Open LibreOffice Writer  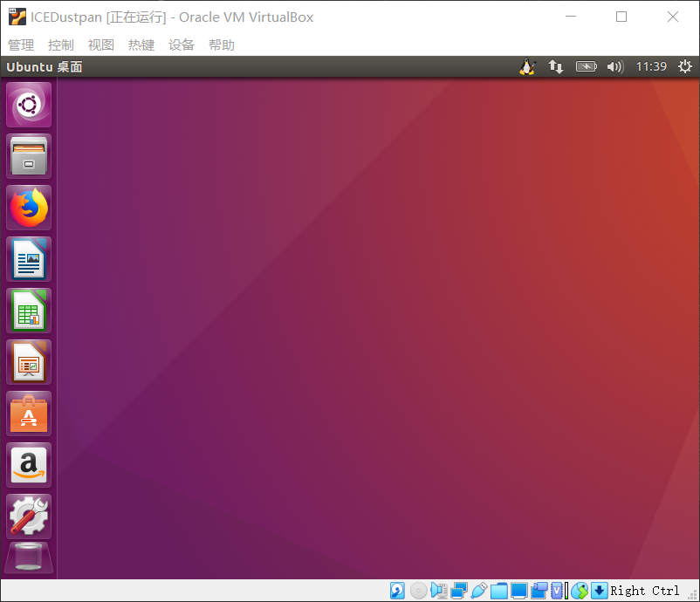pos(29,259)
